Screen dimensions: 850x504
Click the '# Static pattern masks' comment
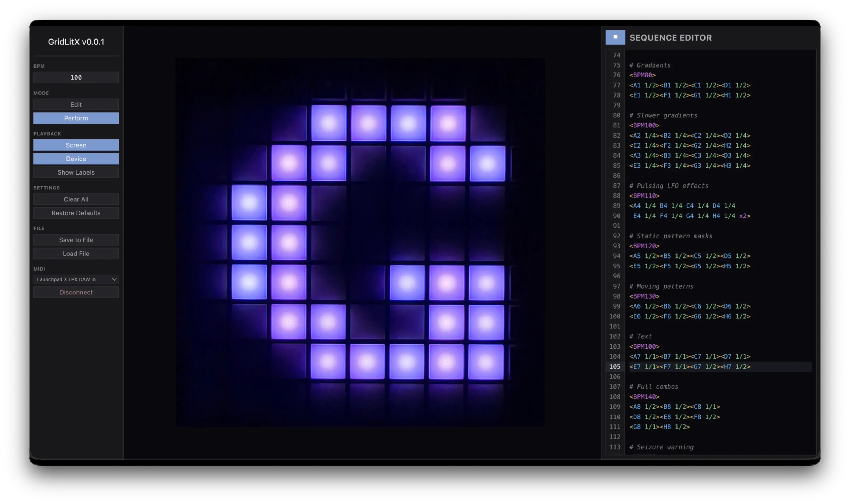(671, 236)
